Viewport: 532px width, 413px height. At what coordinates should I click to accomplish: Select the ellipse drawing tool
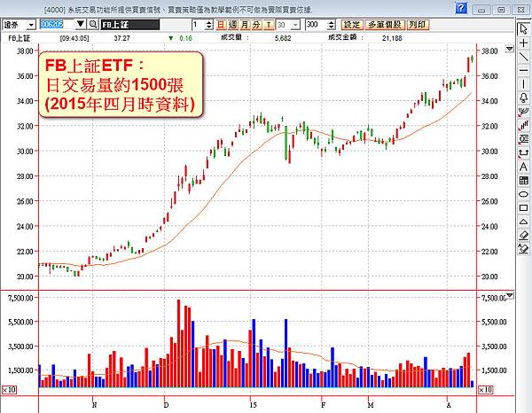coord(523,194)
